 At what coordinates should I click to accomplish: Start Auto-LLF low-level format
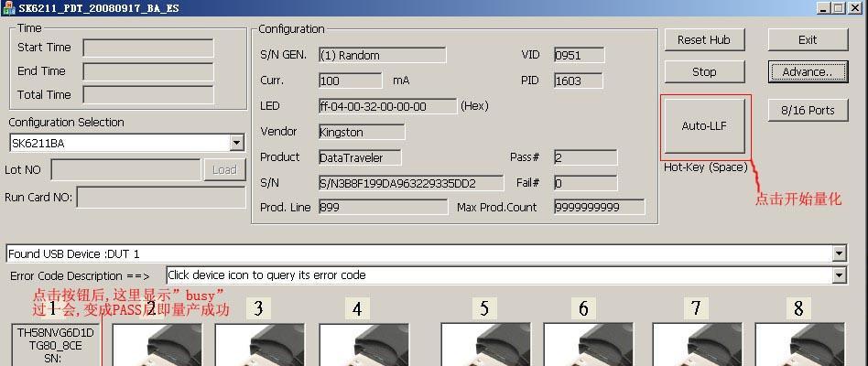coord(704,126)
